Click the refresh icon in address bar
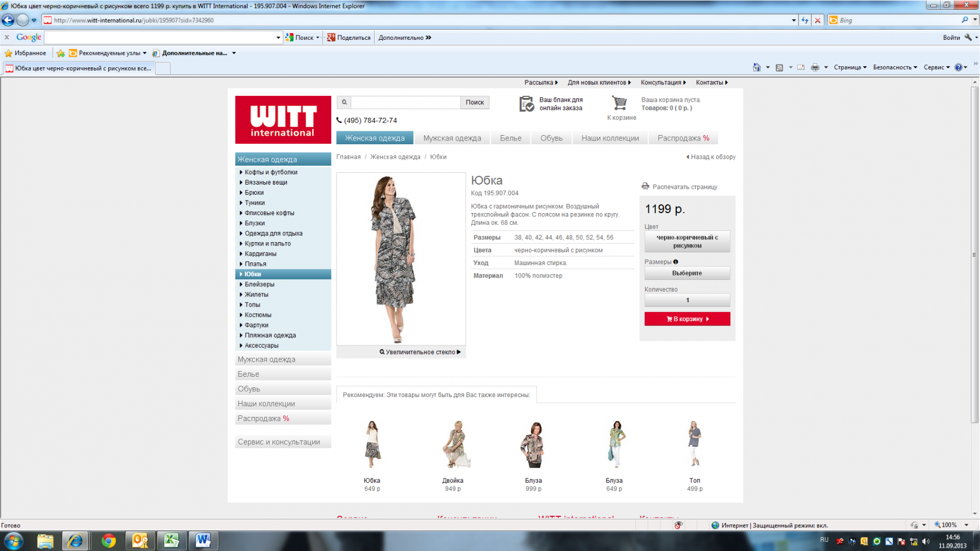Screen dimensions: 980x551 point(805,20)
